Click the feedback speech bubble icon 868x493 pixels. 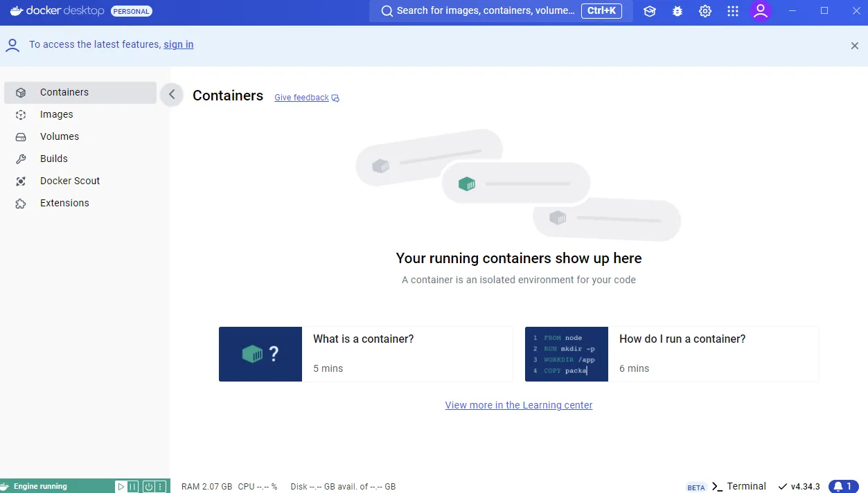335,98
